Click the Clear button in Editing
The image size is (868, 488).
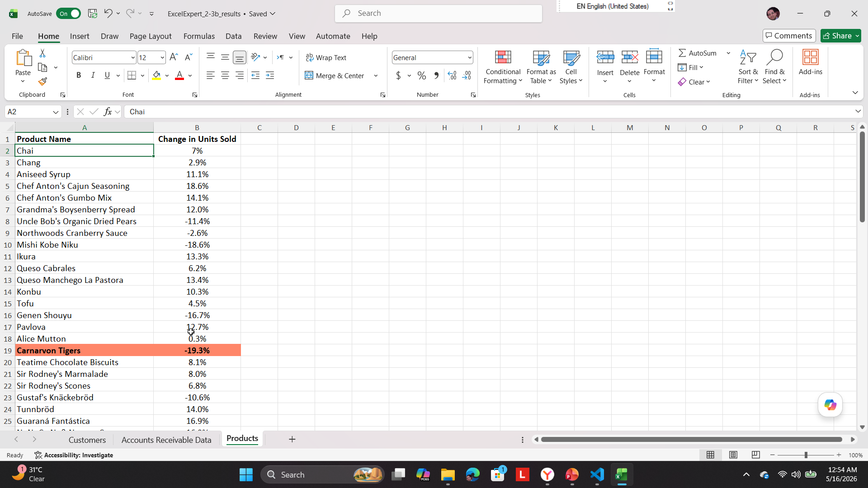tap(694, 82)
